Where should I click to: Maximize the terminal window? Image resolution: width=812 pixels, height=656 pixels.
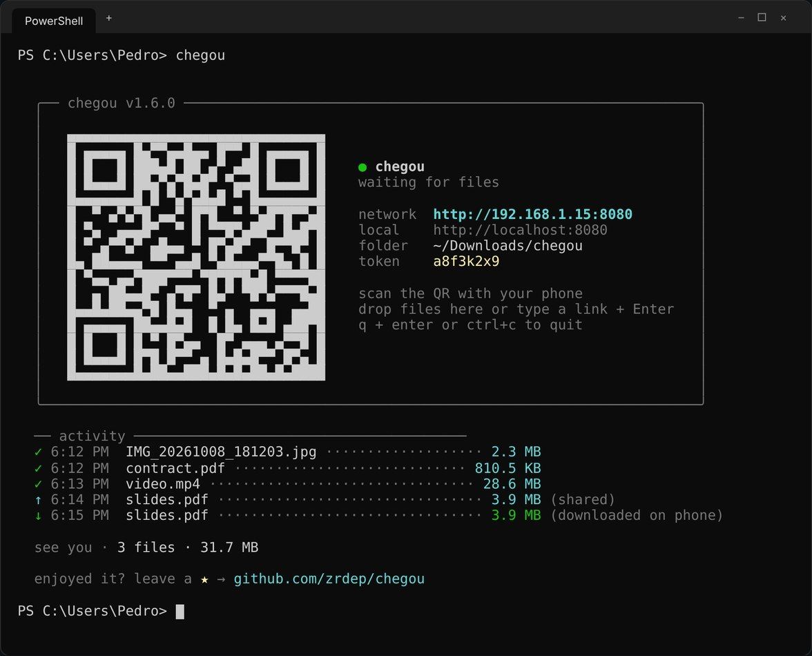tap(762, 17)
